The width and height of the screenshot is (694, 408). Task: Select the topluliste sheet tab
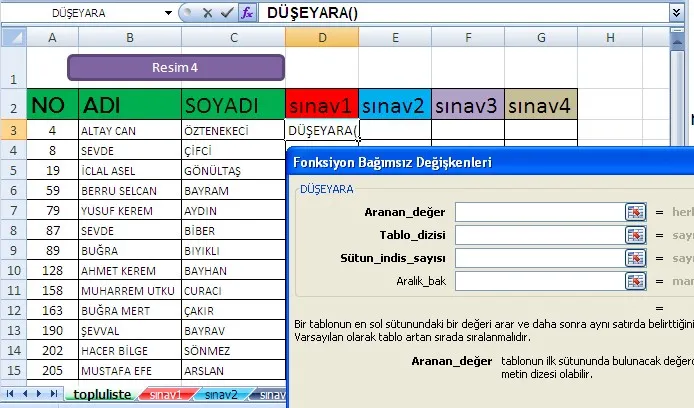click(x=101, y=395)
